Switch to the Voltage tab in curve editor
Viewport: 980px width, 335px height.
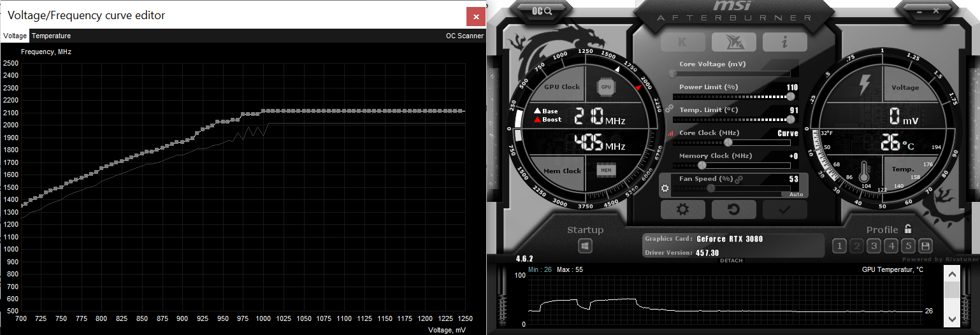[x=15, y=36]
